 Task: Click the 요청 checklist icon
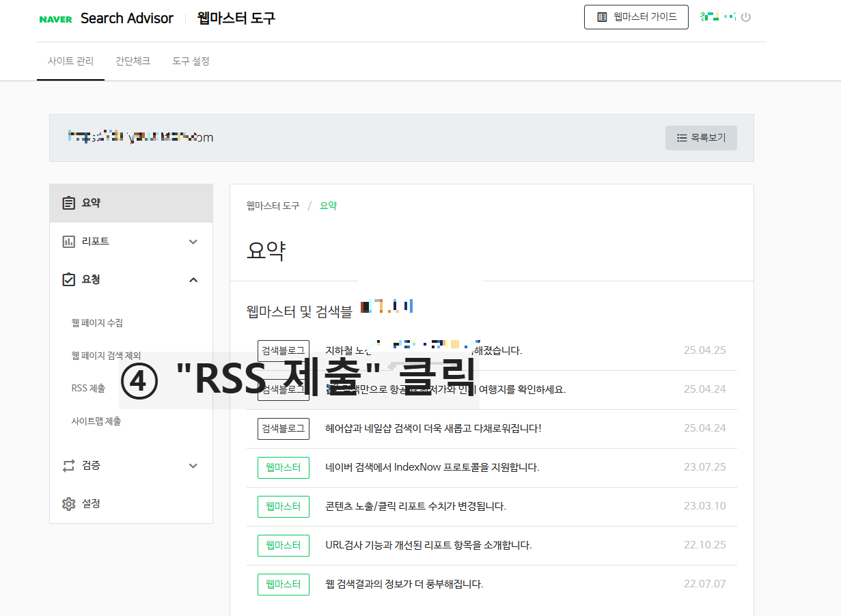tap(68, 280)
